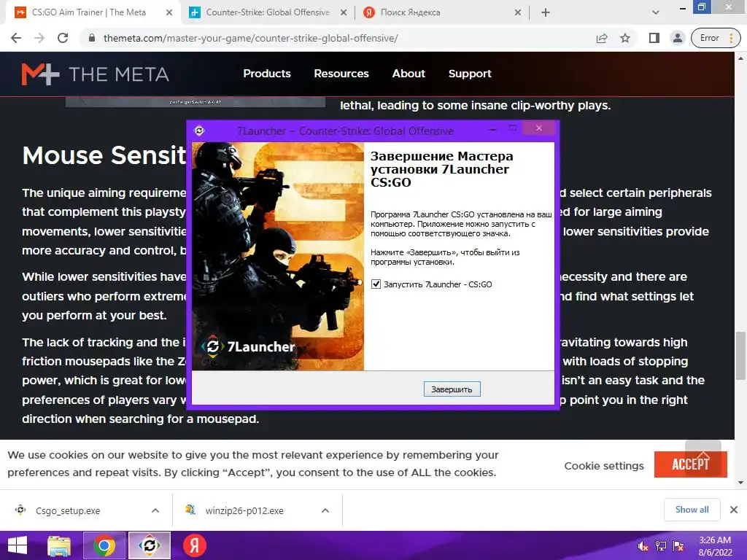747x560 pixels.
Task: Open downloaded Csgo_setup.exe item
Action: click(68, 510)
